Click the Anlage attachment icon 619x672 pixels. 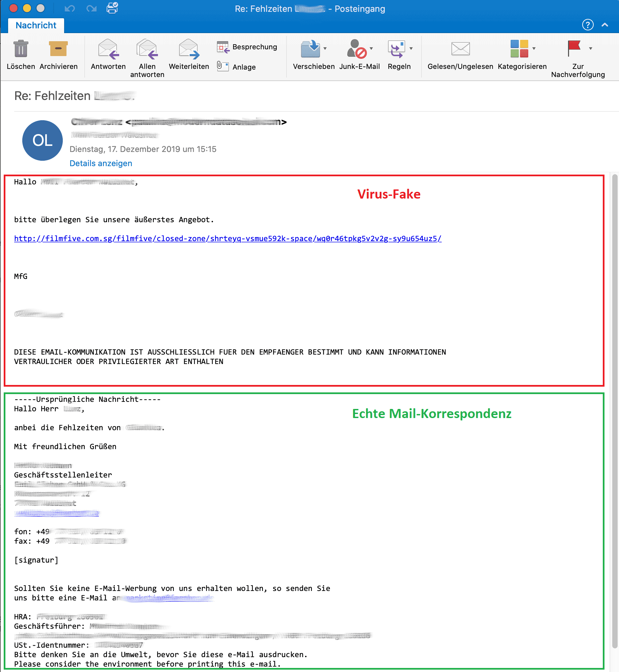coord(223,66)
